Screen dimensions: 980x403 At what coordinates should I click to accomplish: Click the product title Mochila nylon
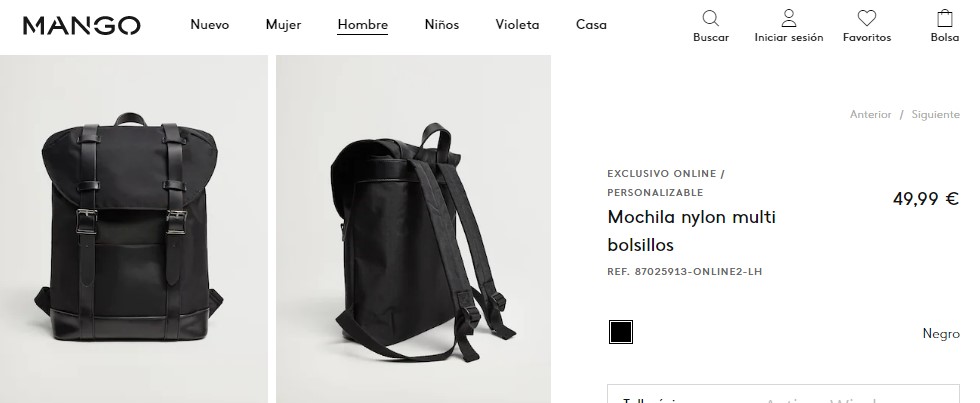coord(691,231)
